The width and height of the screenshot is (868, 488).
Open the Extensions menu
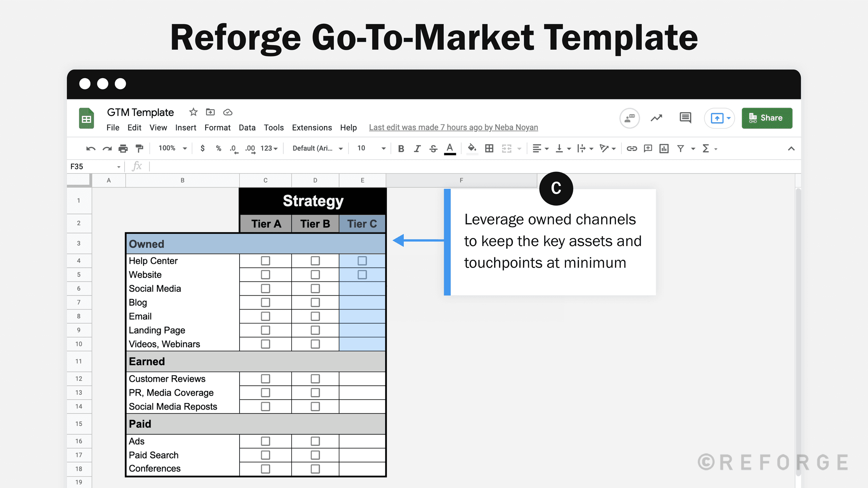(312, 127)
